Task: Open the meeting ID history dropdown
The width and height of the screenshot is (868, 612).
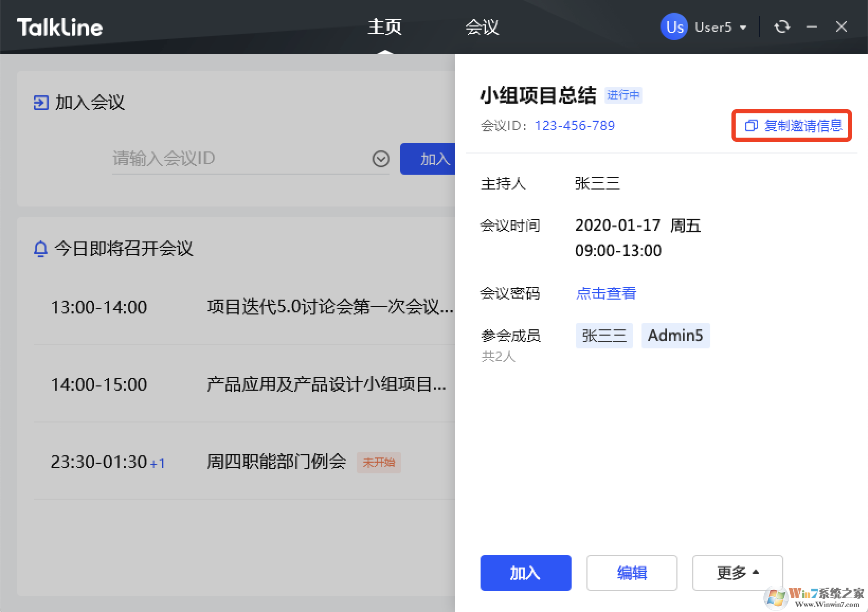Action: [x=380, y=159]
